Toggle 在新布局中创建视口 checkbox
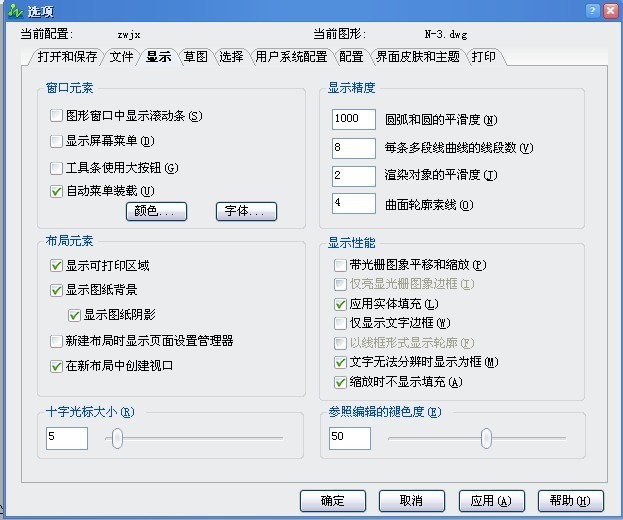The height and width of the screenshot is (520, 623). pos(56,366)
